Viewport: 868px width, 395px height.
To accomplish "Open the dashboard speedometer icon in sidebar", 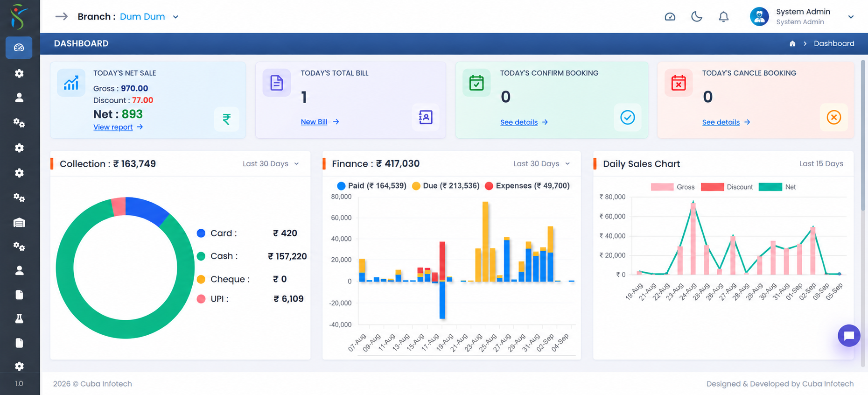I will coord(19,48).
